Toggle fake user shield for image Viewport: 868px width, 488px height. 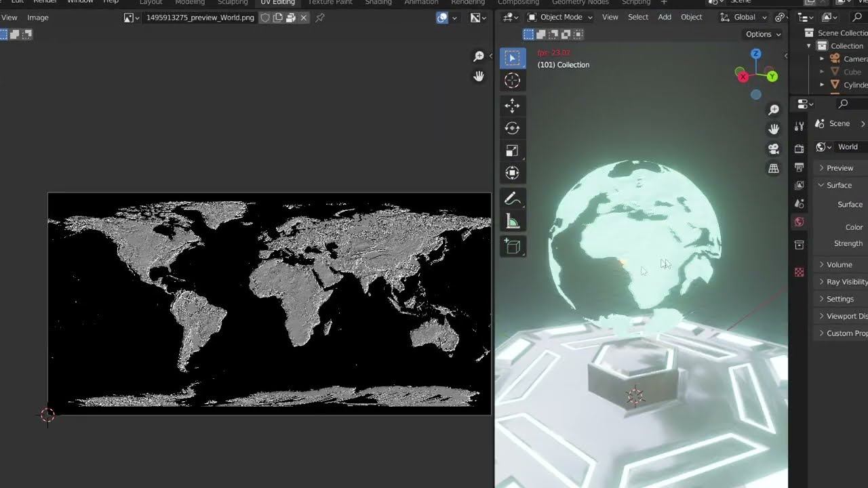(265, 18)
